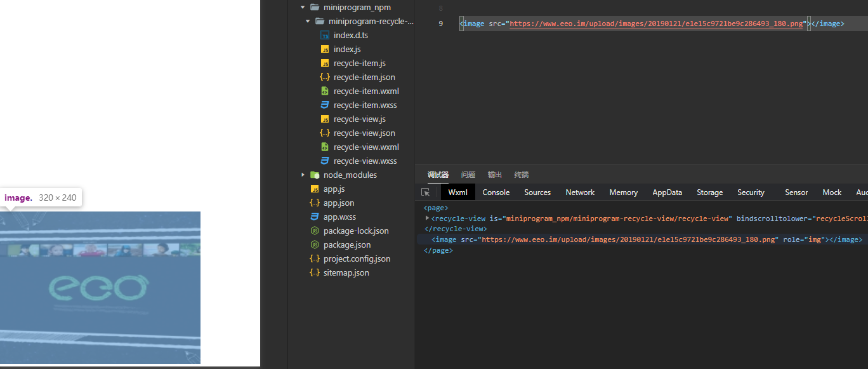Select the opening page tag in Wxml tree
Viewport: 868px width, 369px height.
(x=436, y=208)
